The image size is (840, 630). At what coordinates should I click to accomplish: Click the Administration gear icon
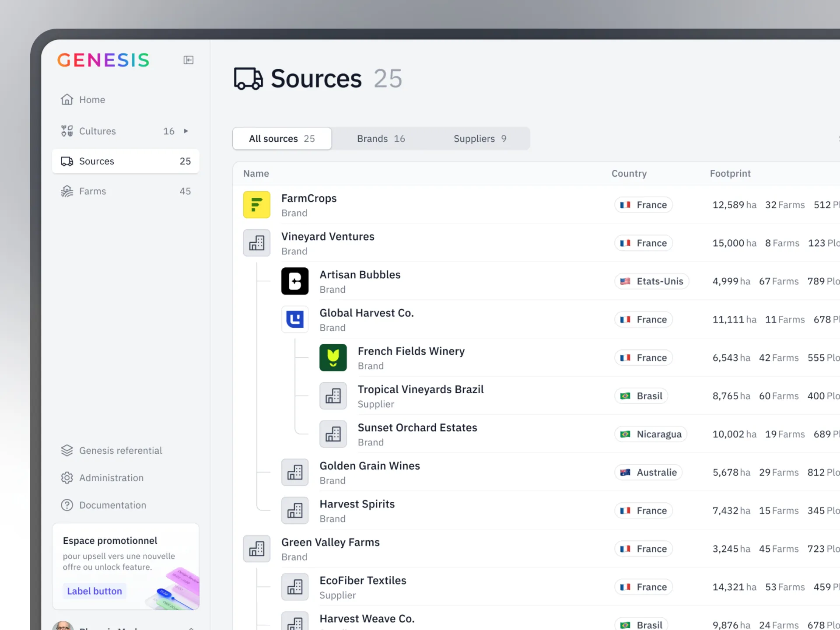pyautogui.click(x=67, y=478)
